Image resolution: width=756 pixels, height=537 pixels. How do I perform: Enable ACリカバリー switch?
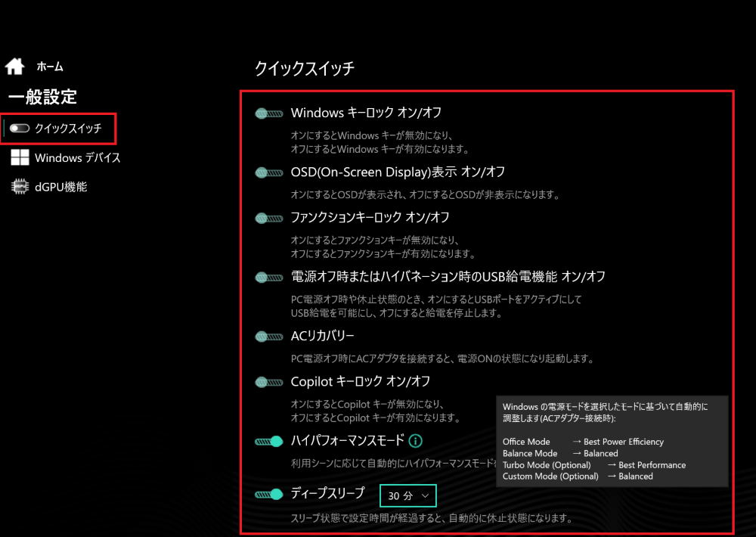point(268,336)
